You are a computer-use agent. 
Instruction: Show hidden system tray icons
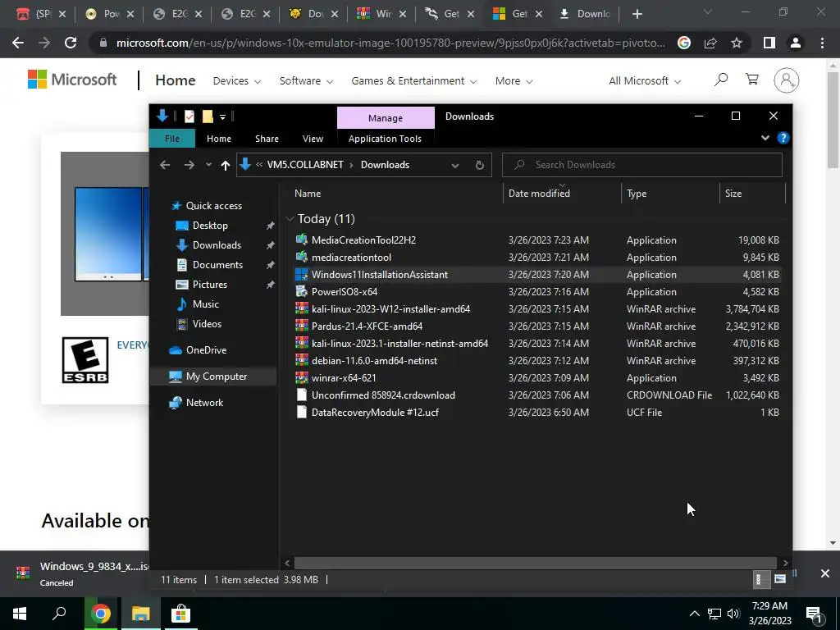click(694, 614)
